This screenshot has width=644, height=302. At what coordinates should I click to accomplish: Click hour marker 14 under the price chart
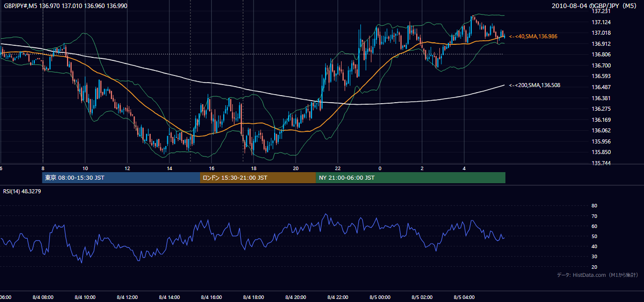[x=169, y=168]
